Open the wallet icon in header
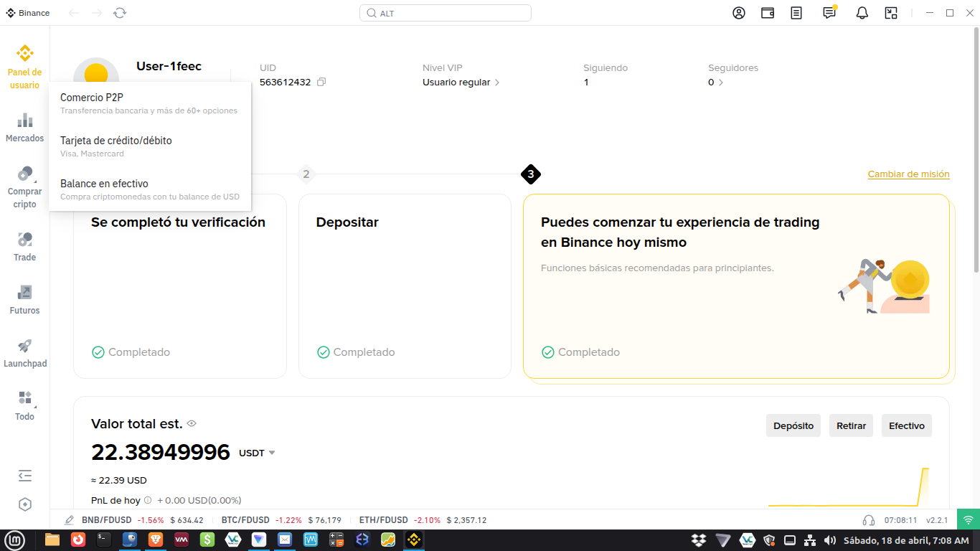The image size is (980, 551). pyautogui.click(x=768, y=13)
